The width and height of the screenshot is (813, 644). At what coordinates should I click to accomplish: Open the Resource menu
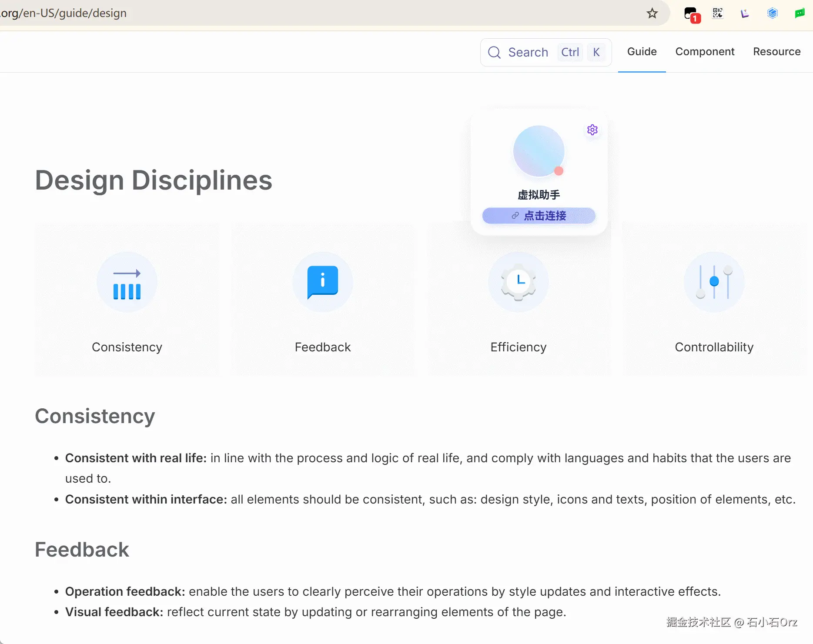click(777, 52)
